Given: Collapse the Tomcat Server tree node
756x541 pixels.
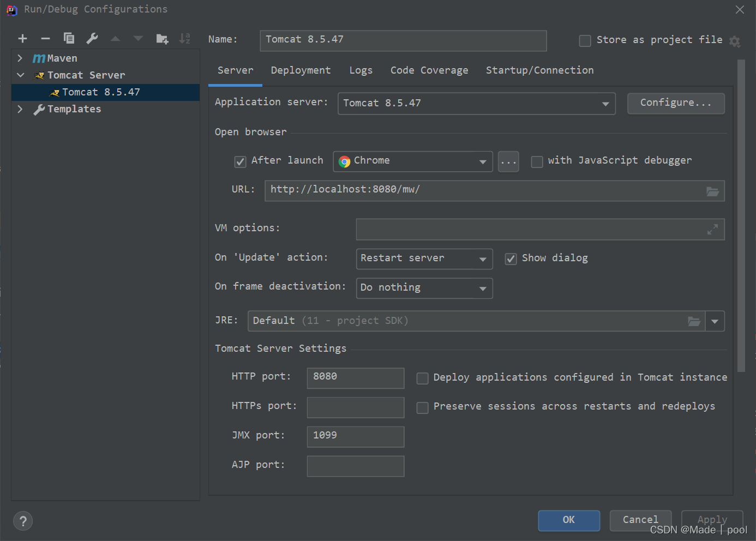Looking at the screenshot, I should (x=20, y=75).
